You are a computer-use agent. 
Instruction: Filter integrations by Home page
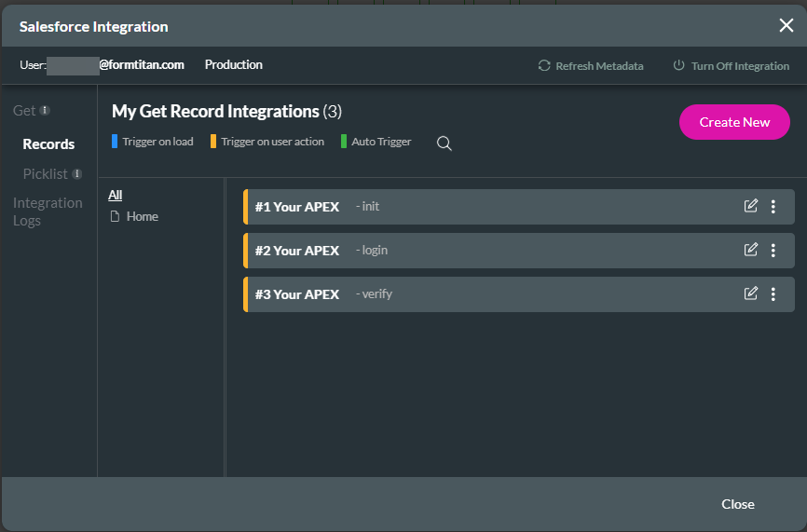[142, 216]
